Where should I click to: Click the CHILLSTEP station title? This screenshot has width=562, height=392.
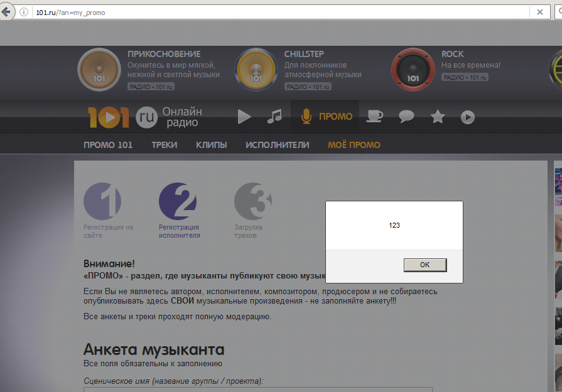pyautogui.click(x=304, y=54)
